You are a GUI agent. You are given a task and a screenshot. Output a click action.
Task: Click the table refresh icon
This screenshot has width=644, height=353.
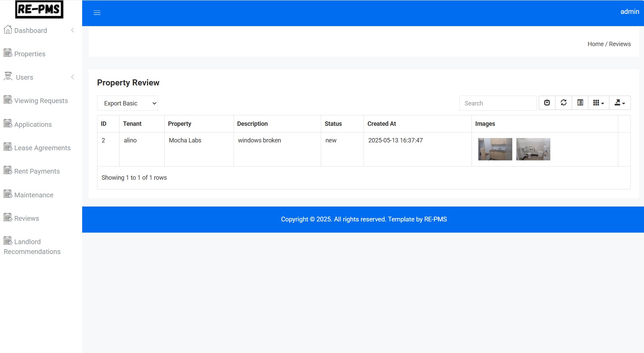click(564, 103)
